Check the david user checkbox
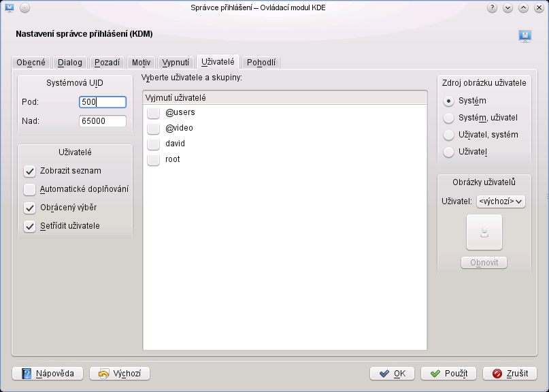549x392 pixels. (153, 144)
